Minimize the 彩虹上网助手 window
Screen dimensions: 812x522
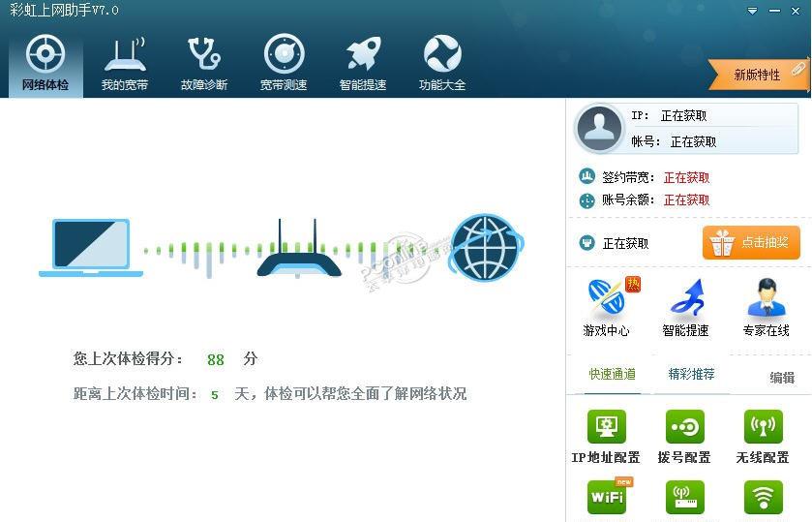pos(774,11)
